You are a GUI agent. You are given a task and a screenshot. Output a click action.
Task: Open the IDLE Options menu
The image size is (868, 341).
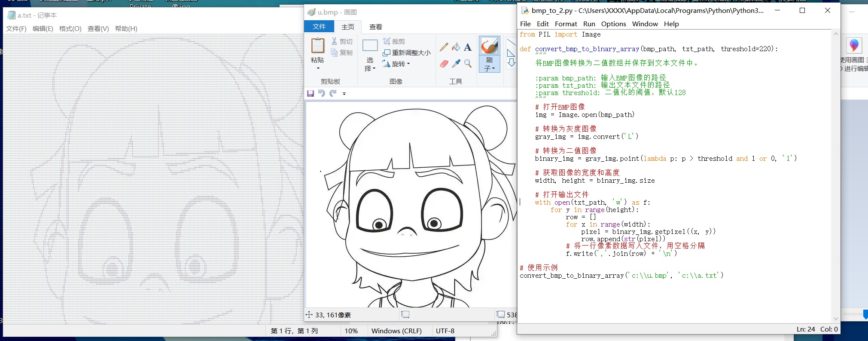coord(614,24)
